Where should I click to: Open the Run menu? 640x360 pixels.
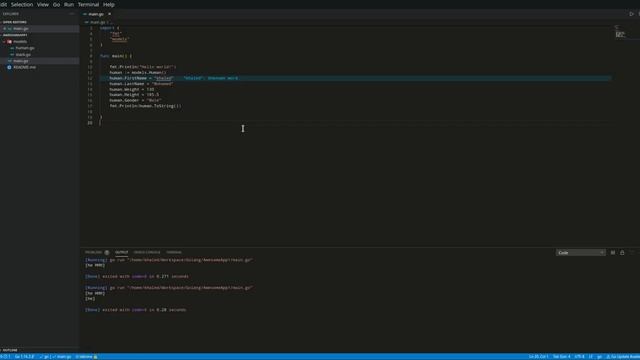coord(69,4)
